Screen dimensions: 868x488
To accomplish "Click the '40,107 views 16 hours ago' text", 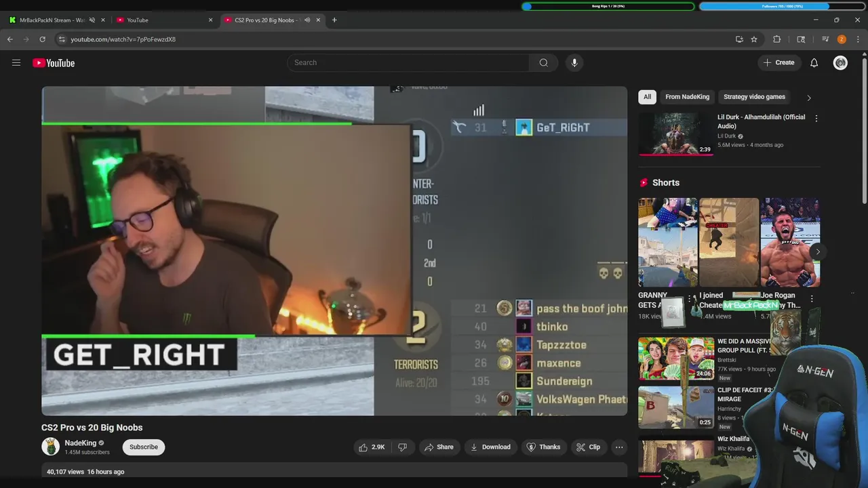I will (85, 472).
